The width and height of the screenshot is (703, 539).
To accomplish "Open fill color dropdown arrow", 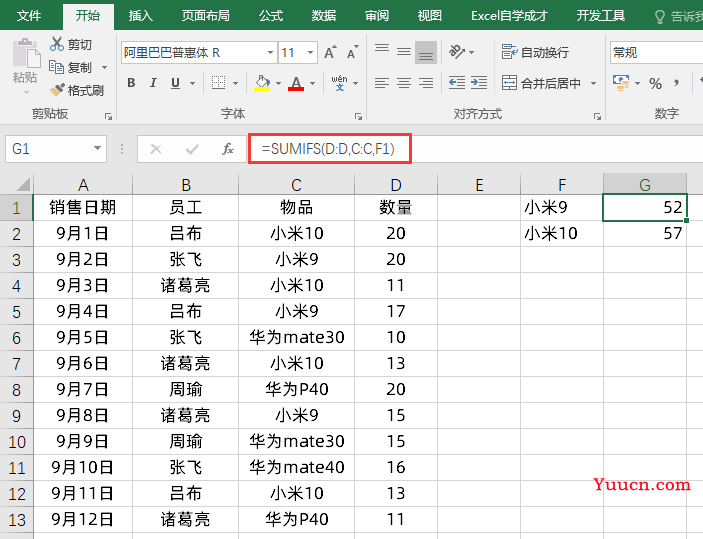I will 278,83.
